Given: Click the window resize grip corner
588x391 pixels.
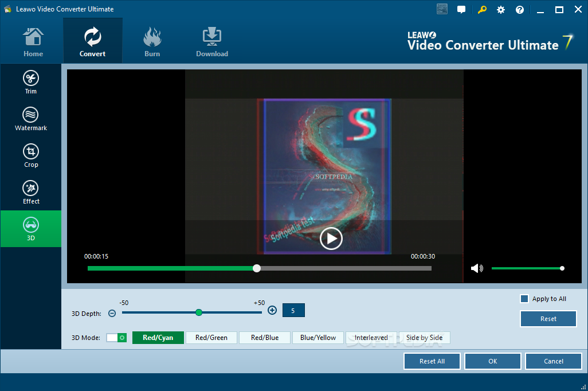Looking at the screenshot, I should click(x=583, y=387).
